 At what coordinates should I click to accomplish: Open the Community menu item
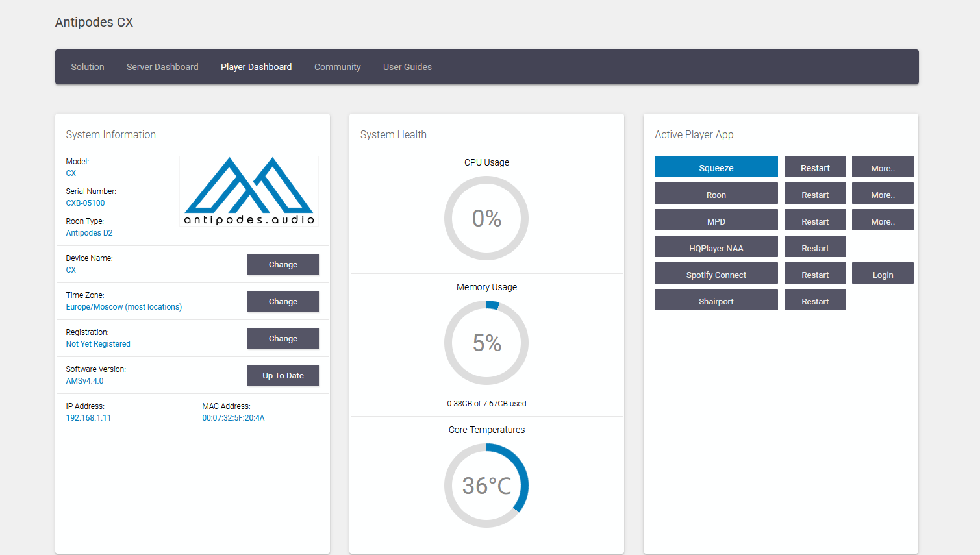coord(338,67)
